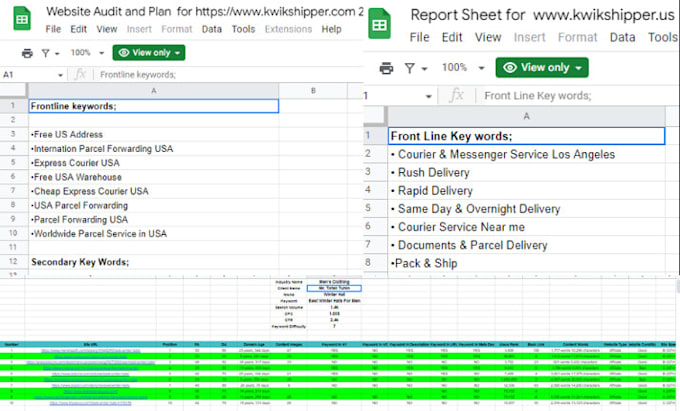Viewport: 680px width, 411px height.
Task: Open the View only dropdown in Report Sheet window
Action: [542, 68]
